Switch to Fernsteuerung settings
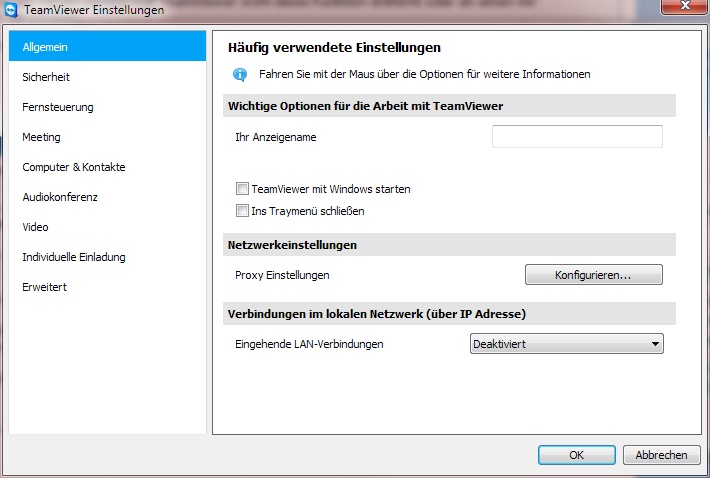The width and height of the screenshot is (710, 478). coord(107,107)
